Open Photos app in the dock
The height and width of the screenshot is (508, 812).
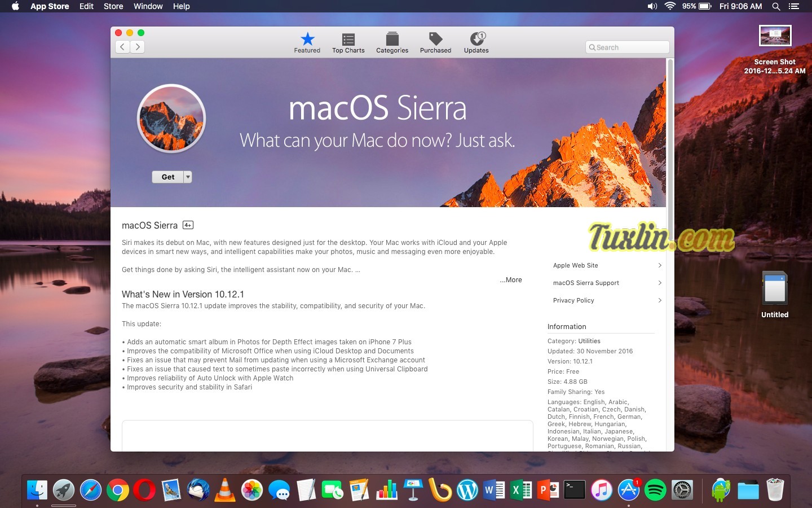click(252, 490)
